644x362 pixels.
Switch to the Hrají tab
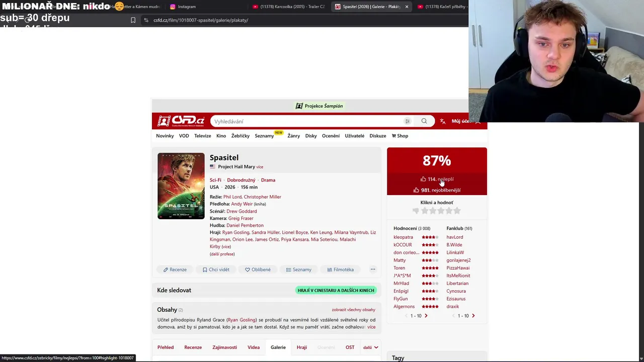(x=302, y=347)
